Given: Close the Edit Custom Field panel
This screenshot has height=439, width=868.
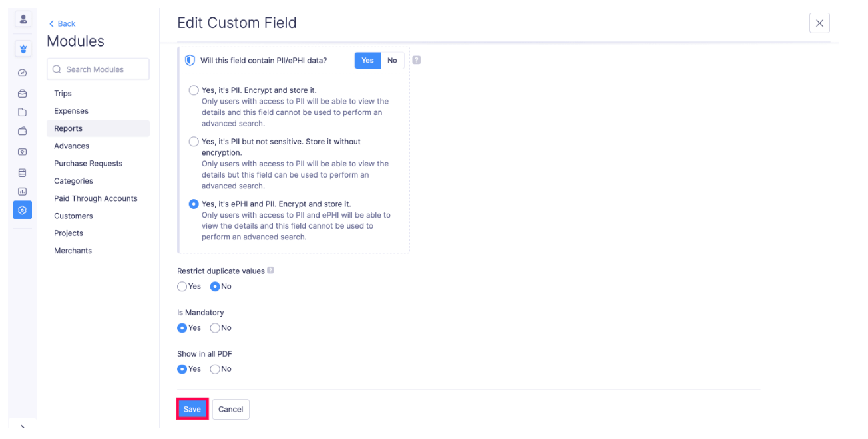Looking at the screenshot, I should pos(819,23).
